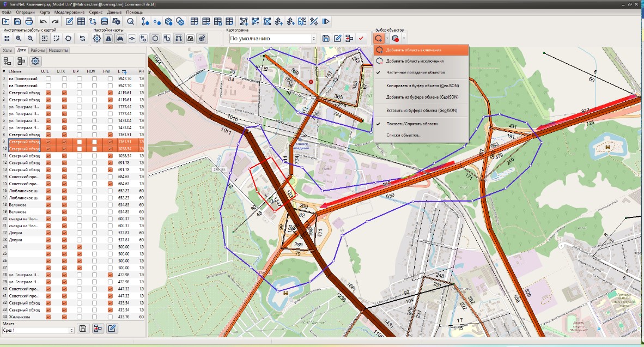Toggle U.TX checkbox for row 2 Северный обход
The height and width of the screenshot is (347, 644).
(64, 93)
